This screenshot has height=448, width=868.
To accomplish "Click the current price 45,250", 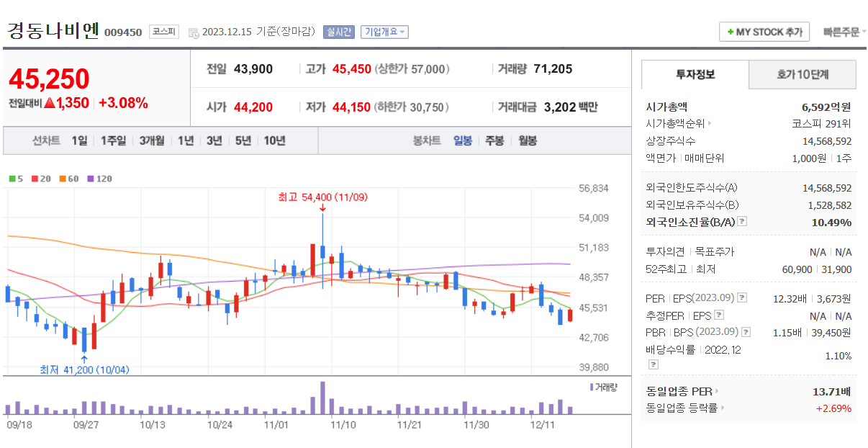I will 49,79.
